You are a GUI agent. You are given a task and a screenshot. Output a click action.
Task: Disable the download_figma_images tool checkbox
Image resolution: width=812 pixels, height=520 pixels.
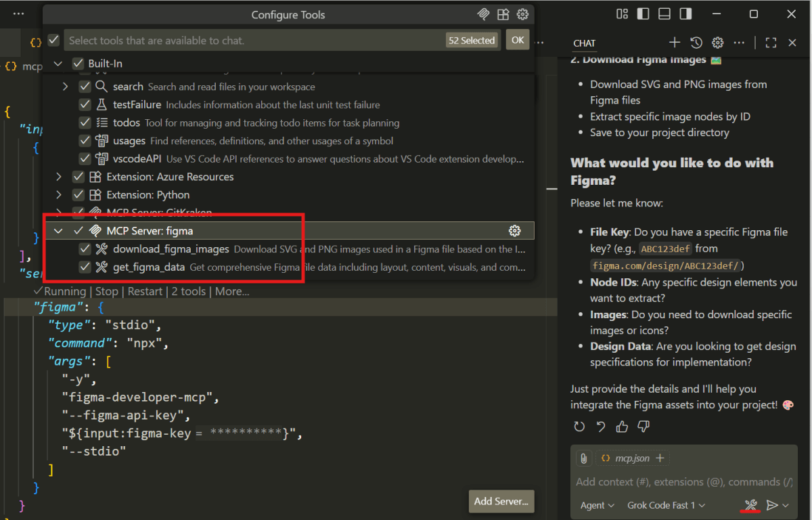pyautogui.click(x=85, y=248)
